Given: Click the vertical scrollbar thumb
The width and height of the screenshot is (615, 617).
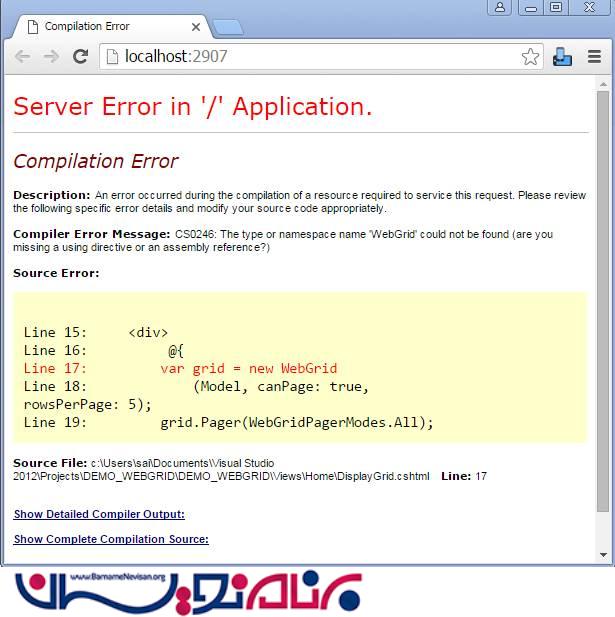Looking at the screenshot, I should pyautogui.click(x=603, y=300).
